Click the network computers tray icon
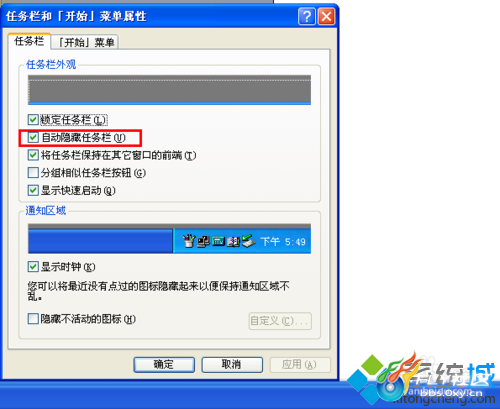500x409 pixels. pyautogui.click(x=203, y=241)
